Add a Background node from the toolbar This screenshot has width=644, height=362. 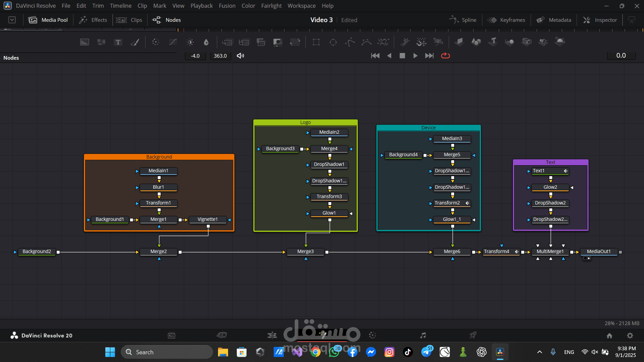pos(85,42)
